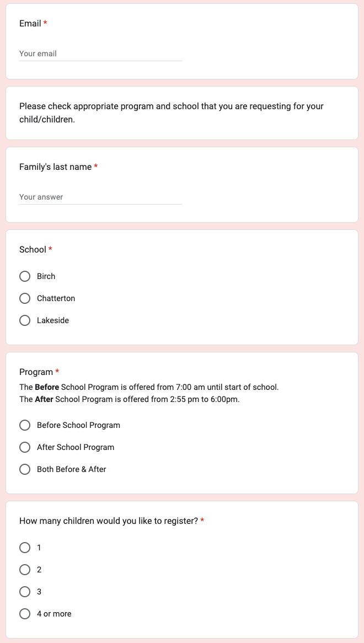364x643 pixels.
Task: Click the Family's last name label
Action: [55, 167]
